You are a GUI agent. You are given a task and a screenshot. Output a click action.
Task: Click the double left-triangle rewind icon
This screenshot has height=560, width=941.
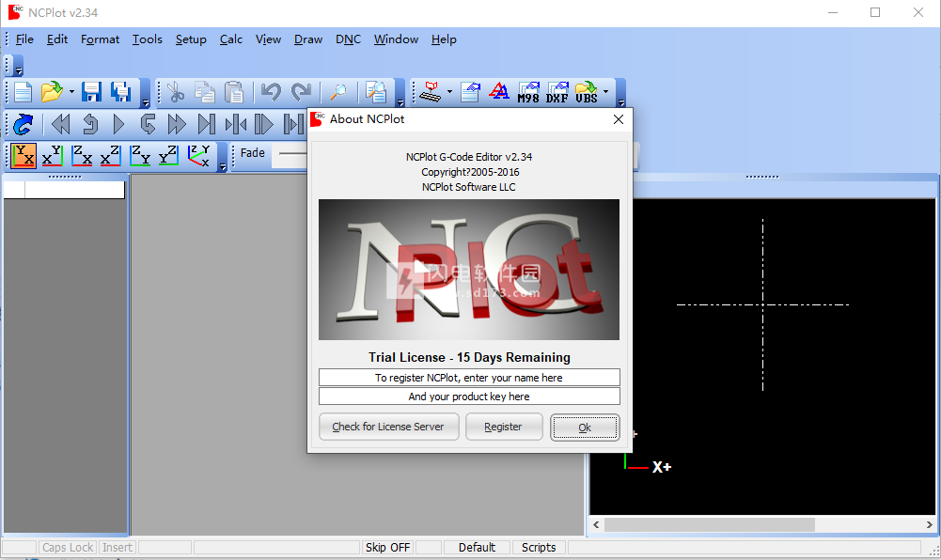(x=60, y=124)
